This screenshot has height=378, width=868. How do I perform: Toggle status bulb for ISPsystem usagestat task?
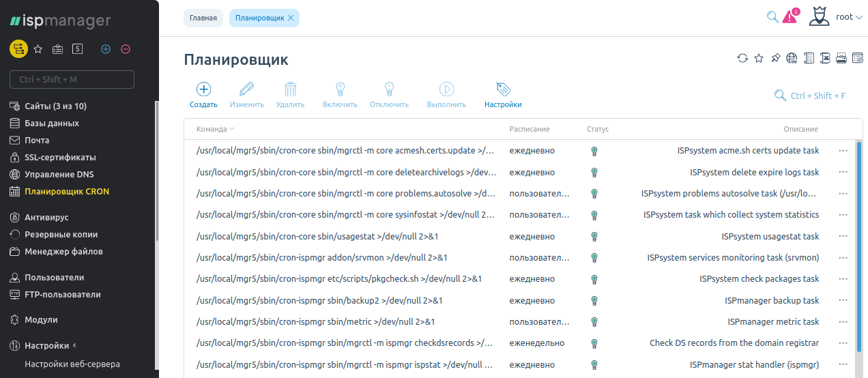(x=594, y=237)
